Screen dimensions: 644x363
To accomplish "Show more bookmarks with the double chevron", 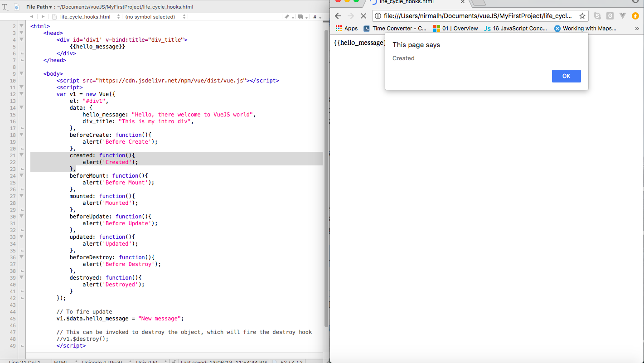I will click(637, 28).
